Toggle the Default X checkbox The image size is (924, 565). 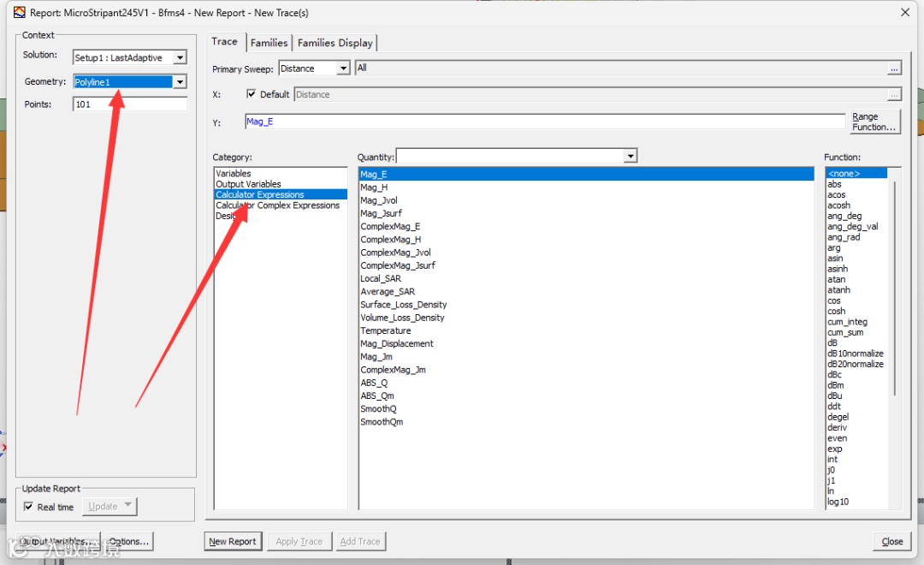coord(252,94)
